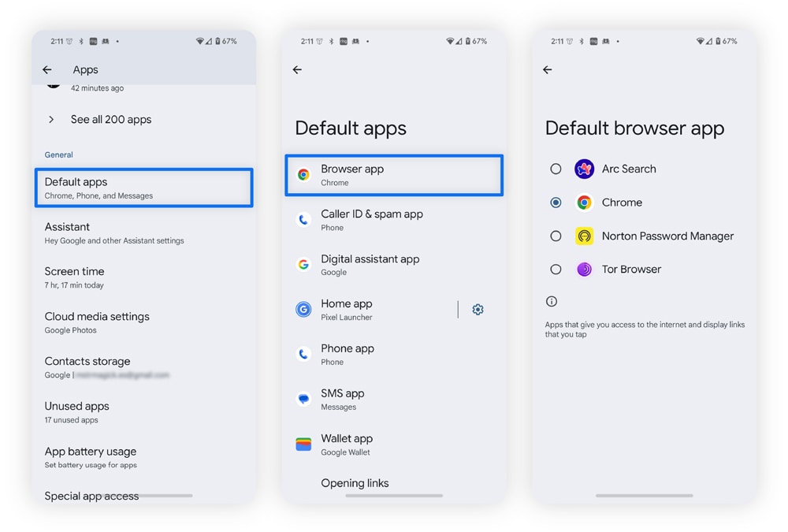Screen dimensions: 788x532
Task: Select the Chrome radio button
Action: point(556,203)
